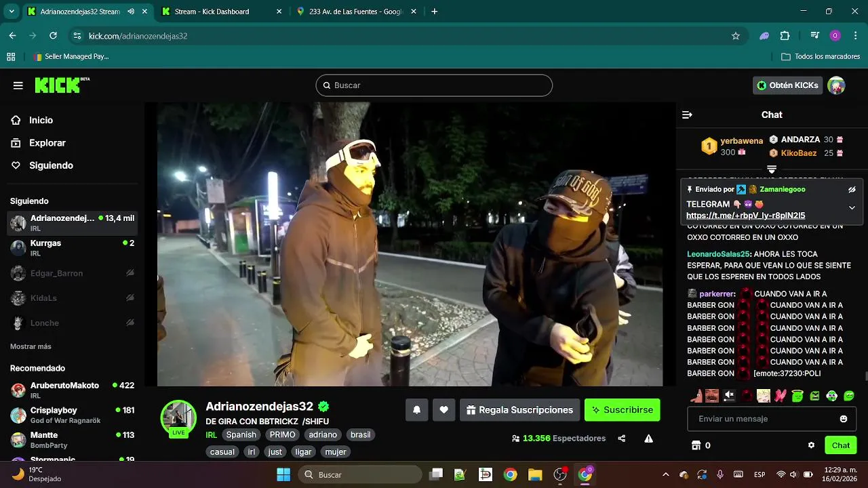868x488 pixels.
Task: Select the angry green square emote
Action: [x=814, y=395]
